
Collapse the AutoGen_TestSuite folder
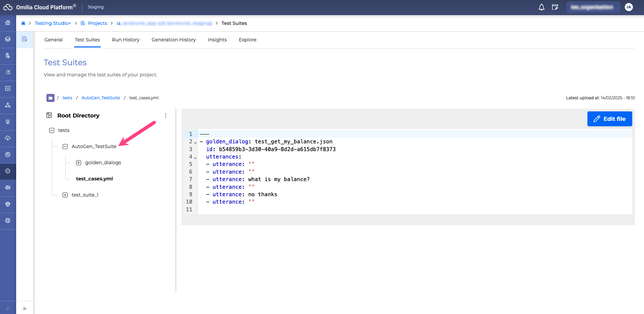[x=65, y=146]
